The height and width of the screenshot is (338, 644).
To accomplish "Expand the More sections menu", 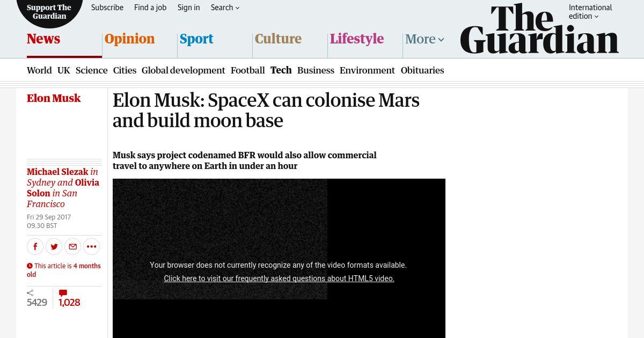I will (x=425, y=39).
